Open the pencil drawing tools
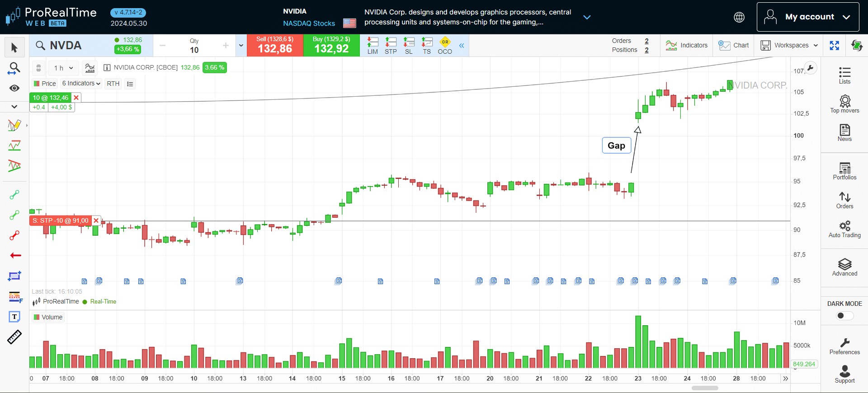868x393 pixels. (14, 125)
